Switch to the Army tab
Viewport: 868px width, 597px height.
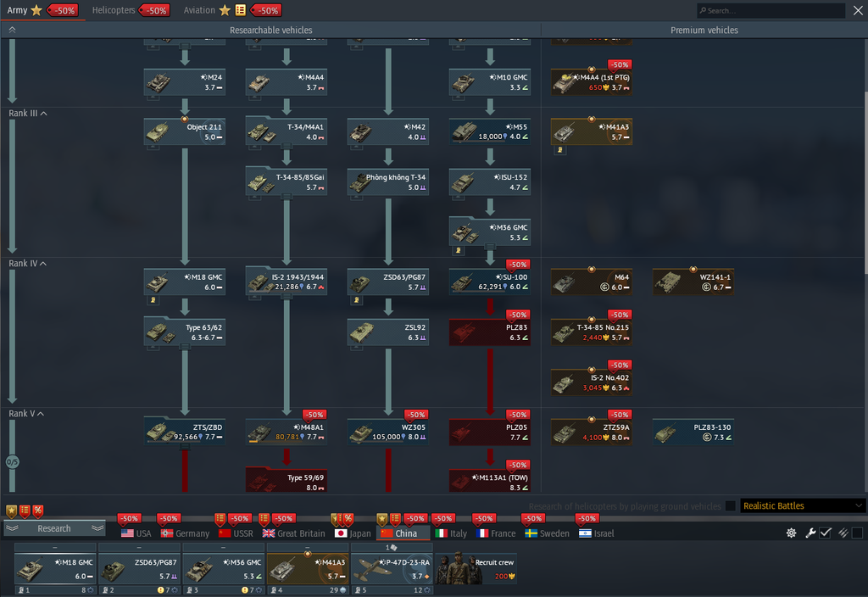point(17,10)
